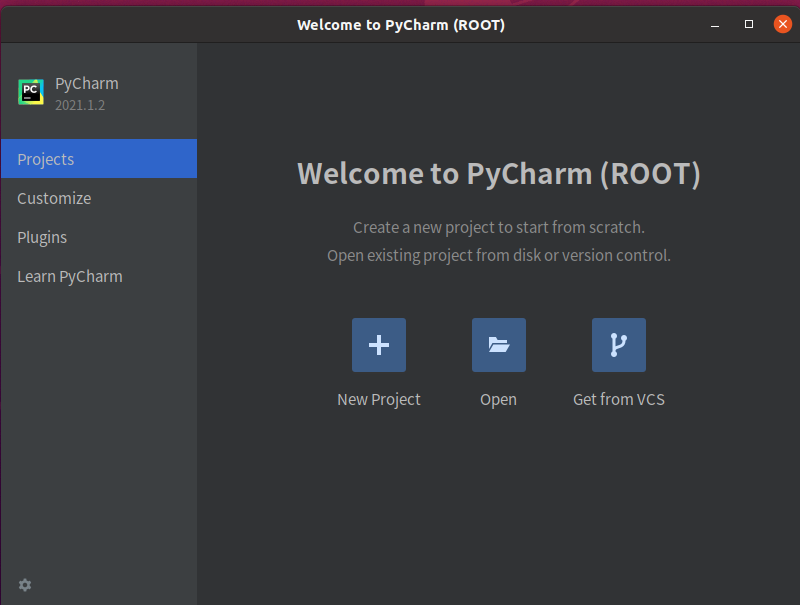Click the window title bar text
The height and width of the screenshot is (605, 800).
point(401,24)
